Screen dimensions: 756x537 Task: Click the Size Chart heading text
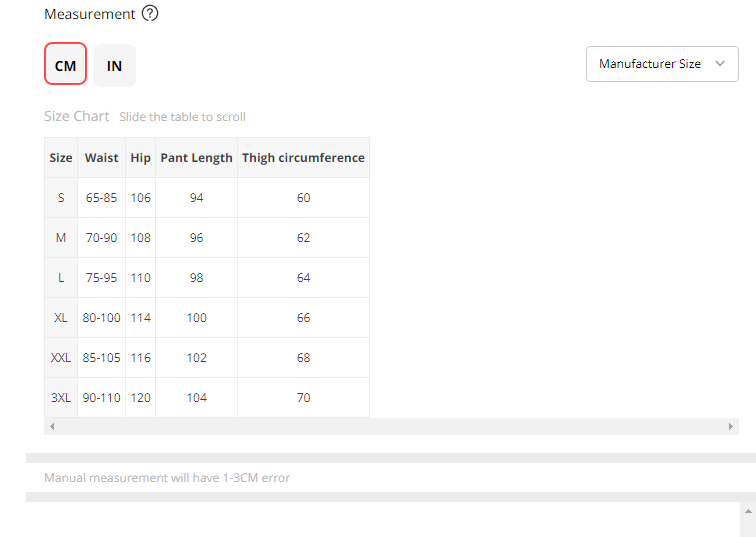coord(77,116)
